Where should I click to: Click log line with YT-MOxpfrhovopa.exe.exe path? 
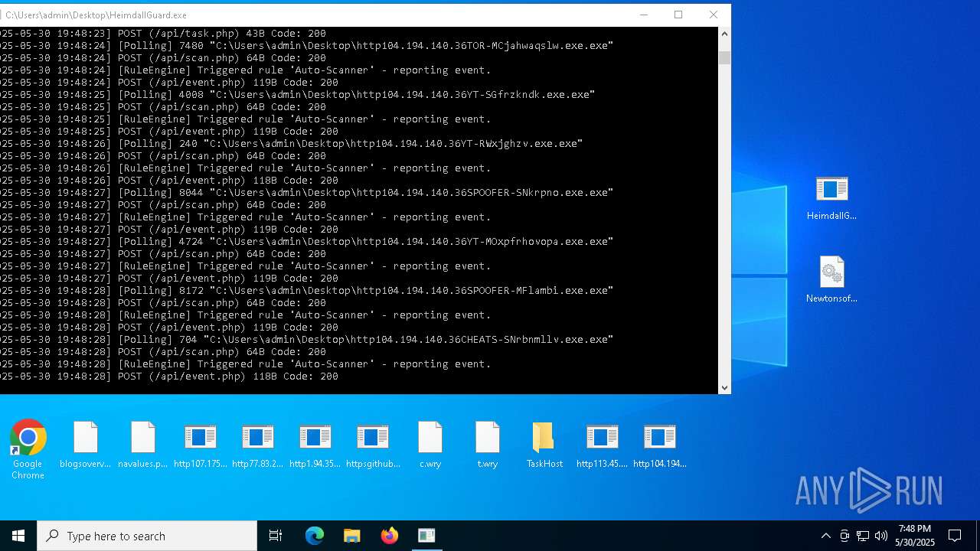[307, 242]
